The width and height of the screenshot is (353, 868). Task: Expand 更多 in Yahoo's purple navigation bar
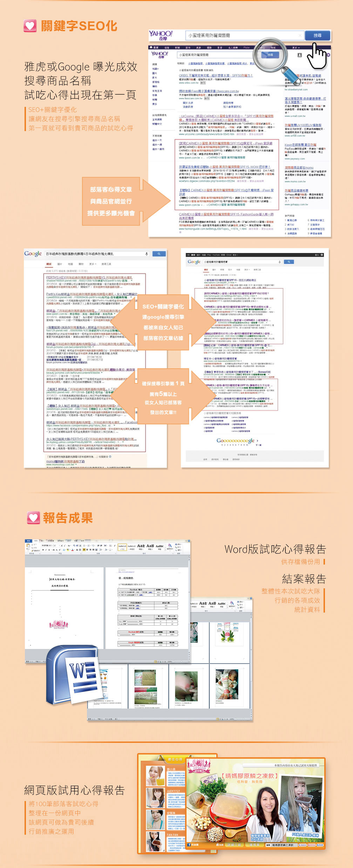pyautogui.click(x=296, y=47)
